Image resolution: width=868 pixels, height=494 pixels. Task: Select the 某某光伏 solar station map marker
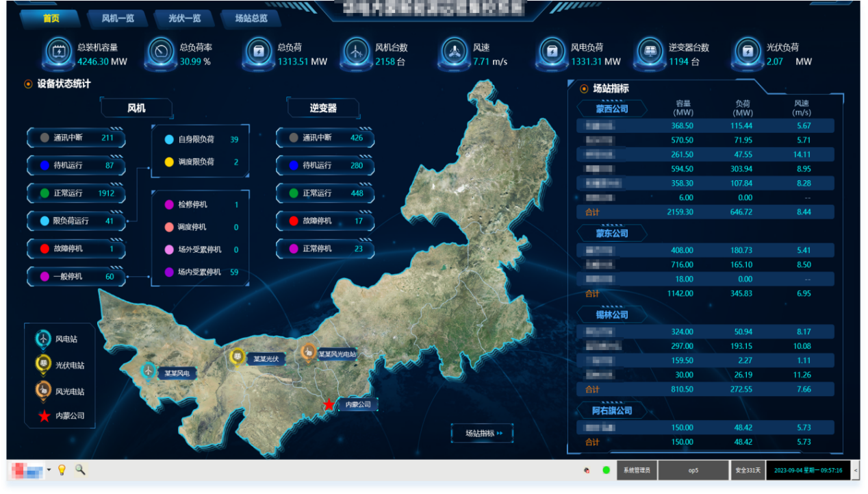click(x=238, y=356)
